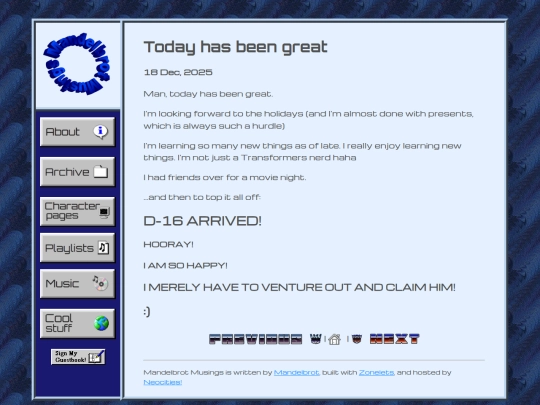The height and width of the screenshot is (405, 540).
Task: Go to the NEXT post
Action: 394,339
